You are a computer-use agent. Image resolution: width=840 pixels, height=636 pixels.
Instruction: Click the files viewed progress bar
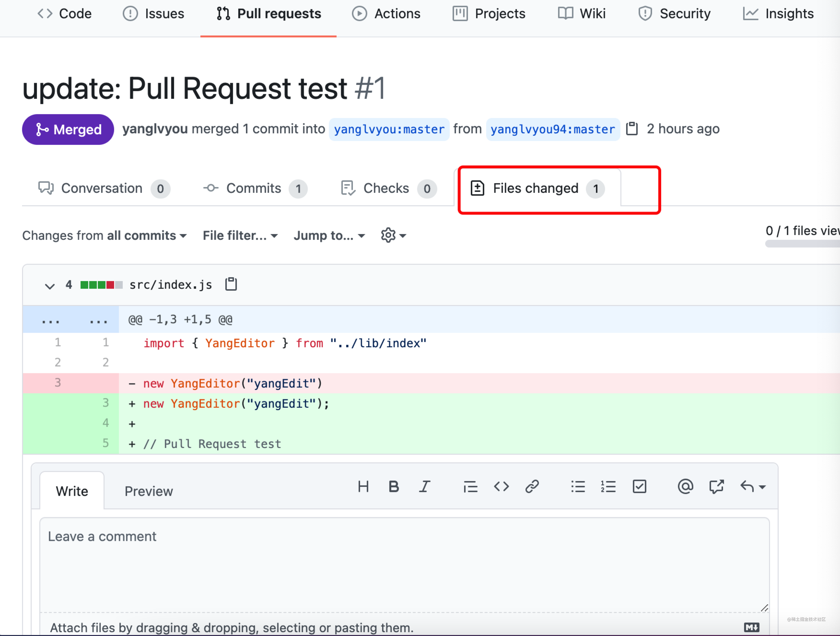tap(802, 244)
